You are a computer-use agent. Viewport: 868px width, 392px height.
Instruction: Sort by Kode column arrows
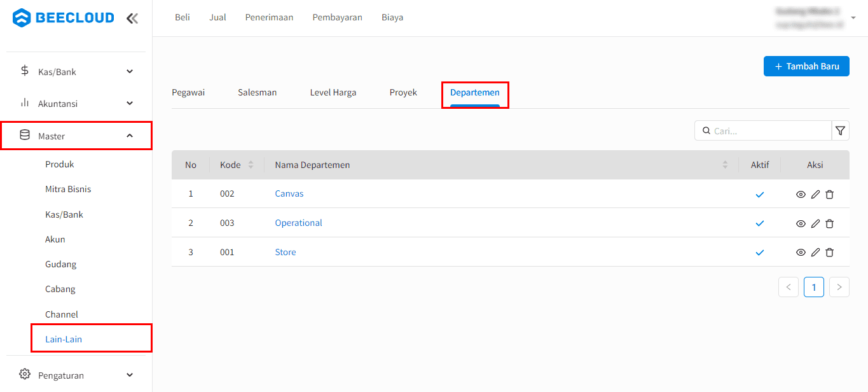point(251,165)
